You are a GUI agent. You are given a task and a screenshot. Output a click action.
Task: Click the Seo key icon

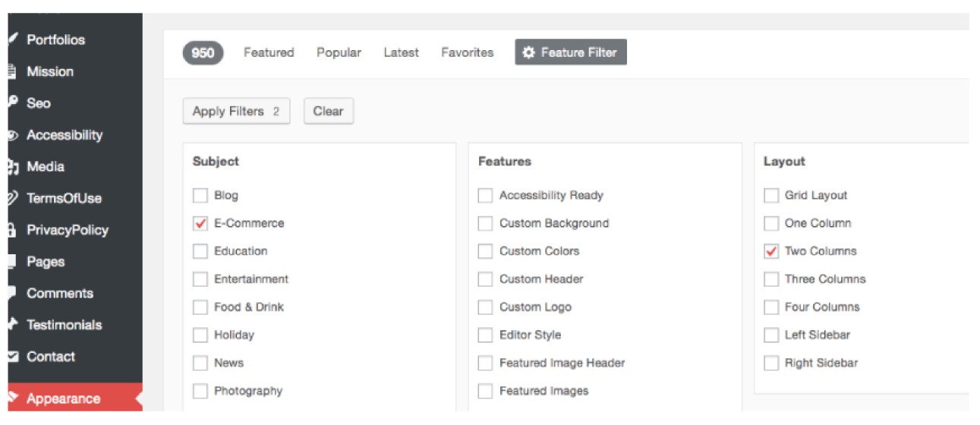coord(12,103)
